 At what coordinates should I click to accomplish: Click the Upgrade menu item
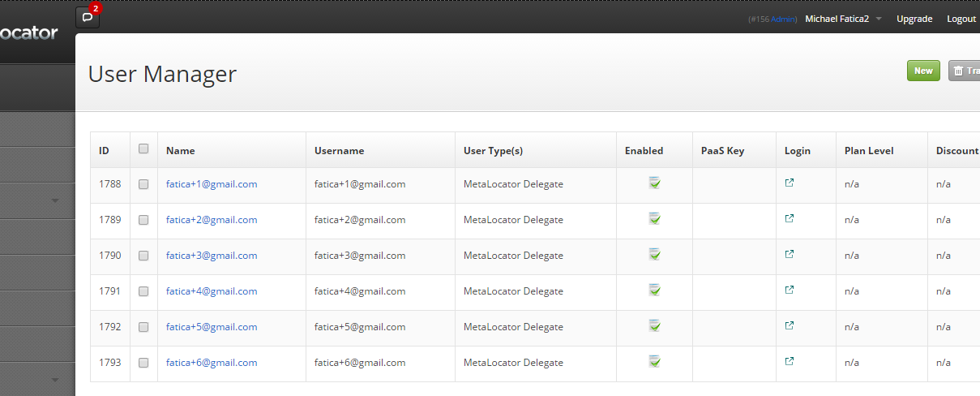[914, 19]
